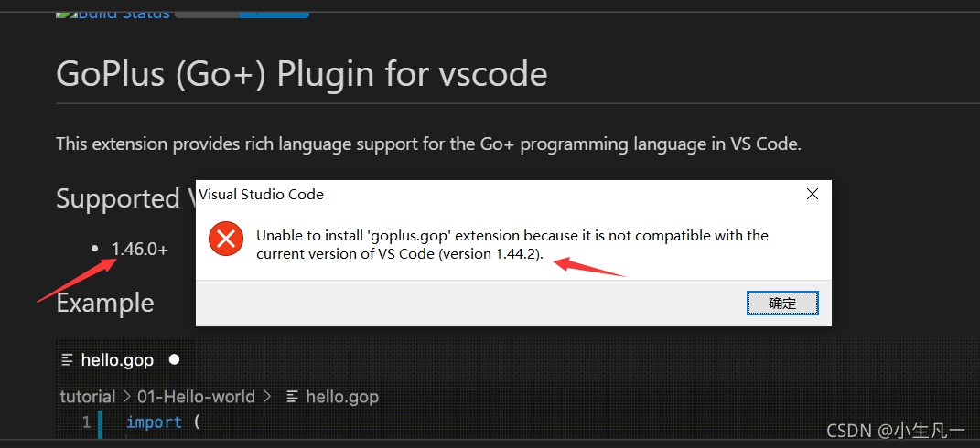Open the 01-Hello-world breadcrumb folder

[196, 396]
